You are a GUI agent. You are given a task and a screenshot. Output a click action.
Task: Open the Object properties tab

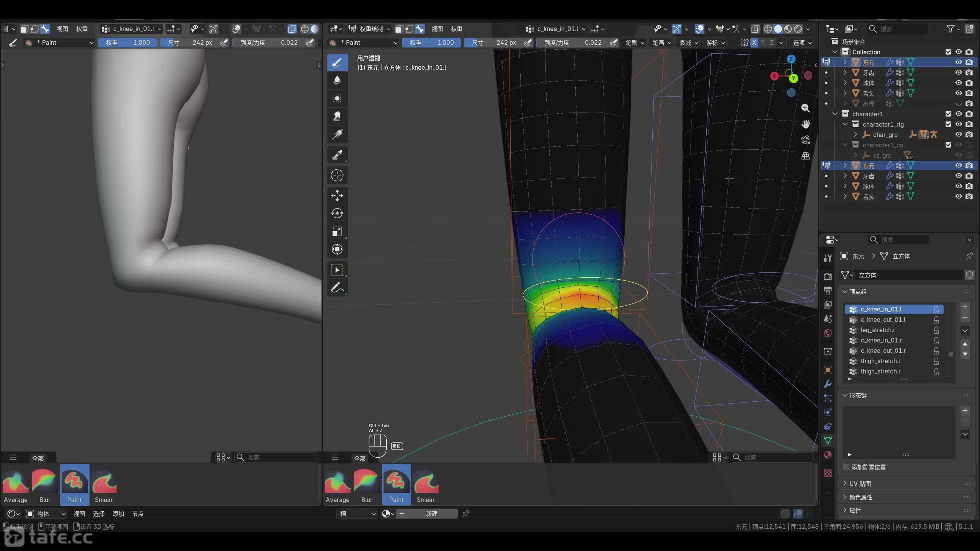(x=828, y=370)
